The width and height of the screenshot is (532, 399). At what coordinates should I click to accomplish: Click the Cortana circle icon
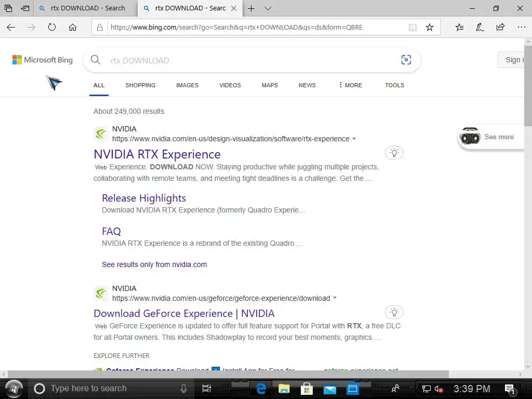coord(39,389)
